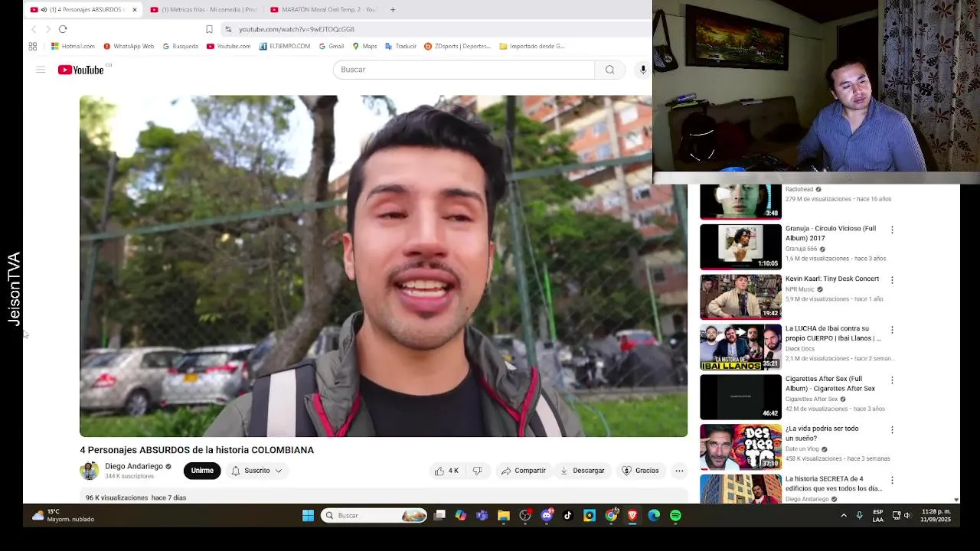The height and width of the screenshot is (551, 980).
Task: Open options menu for the Cigarettes After Sex video
Action: (x=892, y=380)
